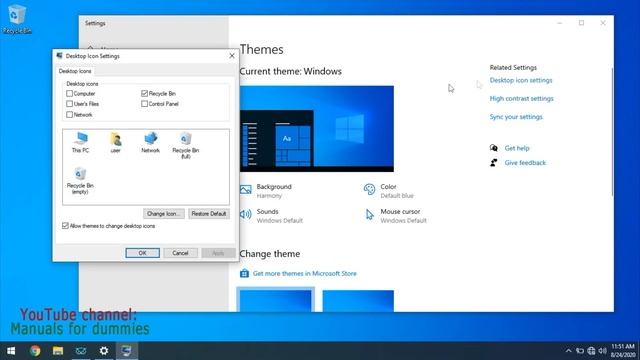640x360 pixels.
Task: Select the second theme thumbnail under Change theme
Action: pyautogui.click(x=358, y=301)
